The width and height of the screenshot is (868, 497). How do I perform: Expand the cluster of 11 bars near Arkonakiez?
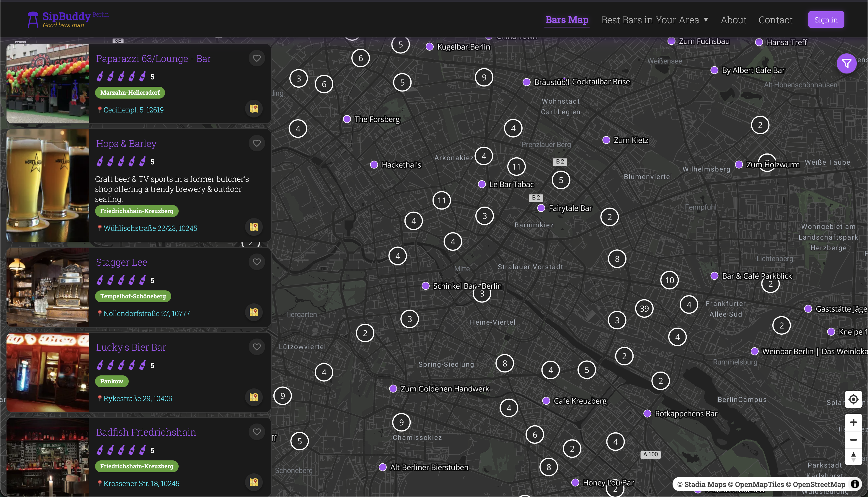pos(516,166)
